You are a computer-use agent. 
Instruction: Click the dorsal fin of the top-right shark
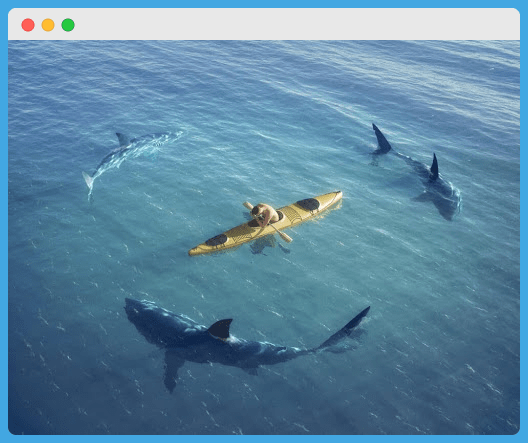point(434,167)
